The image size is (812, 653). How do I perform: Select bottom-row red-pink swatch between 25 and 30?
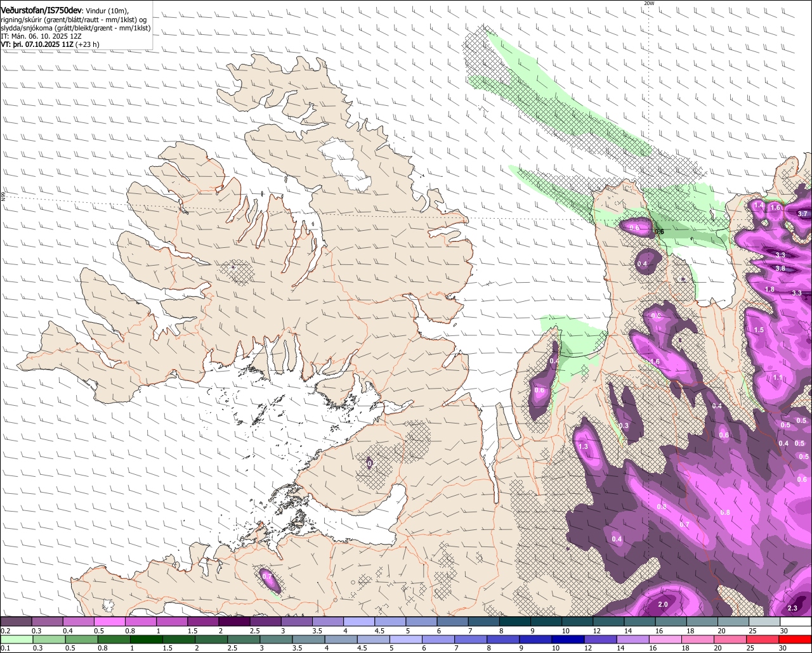(763, 639)
